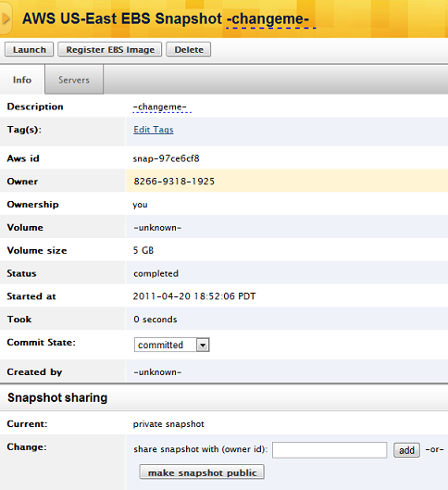Open the Edit Tags link

click(x=154, y=130)
